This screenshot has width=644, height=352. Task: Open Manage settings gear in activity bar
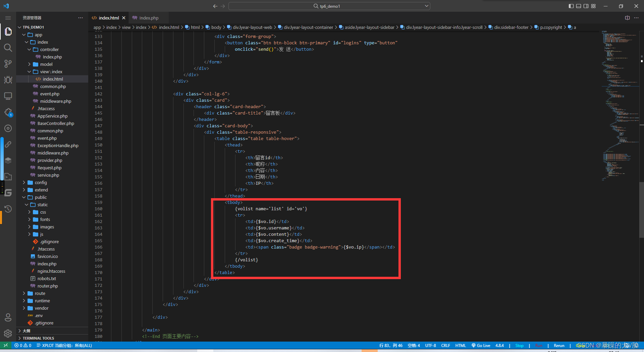[x=8, y=334]
